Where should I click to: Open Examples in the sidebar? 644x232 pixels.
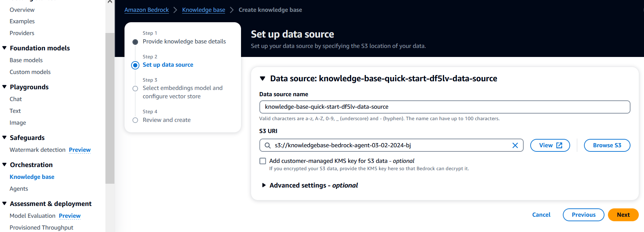pyautogui.click(x=22, y=22)
